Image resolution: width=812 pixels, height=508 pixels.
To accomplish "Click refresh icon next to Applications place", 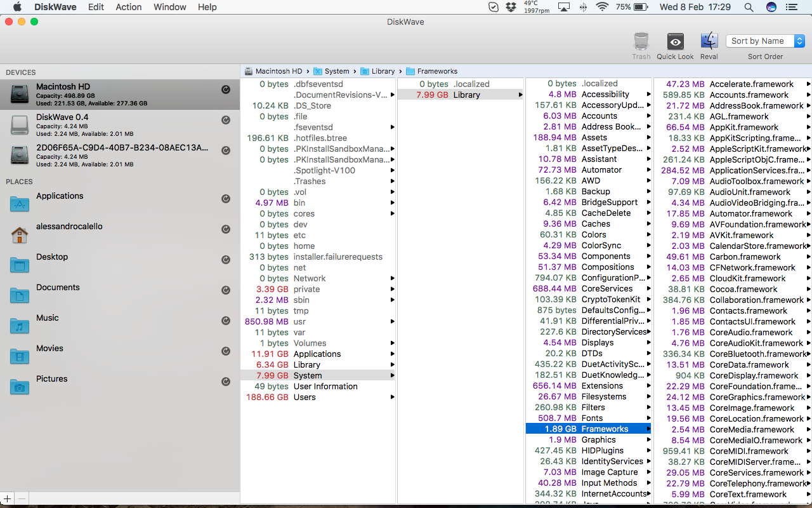I will (x=225, y=199).
